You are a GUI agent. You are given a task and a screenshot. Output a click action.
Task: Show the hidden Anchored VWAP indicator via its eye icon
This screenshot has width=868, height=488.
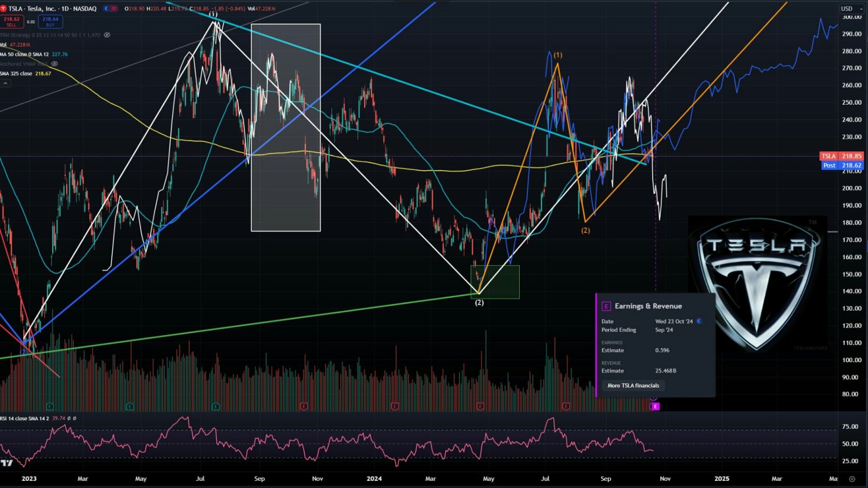click(x=54, y=63)
